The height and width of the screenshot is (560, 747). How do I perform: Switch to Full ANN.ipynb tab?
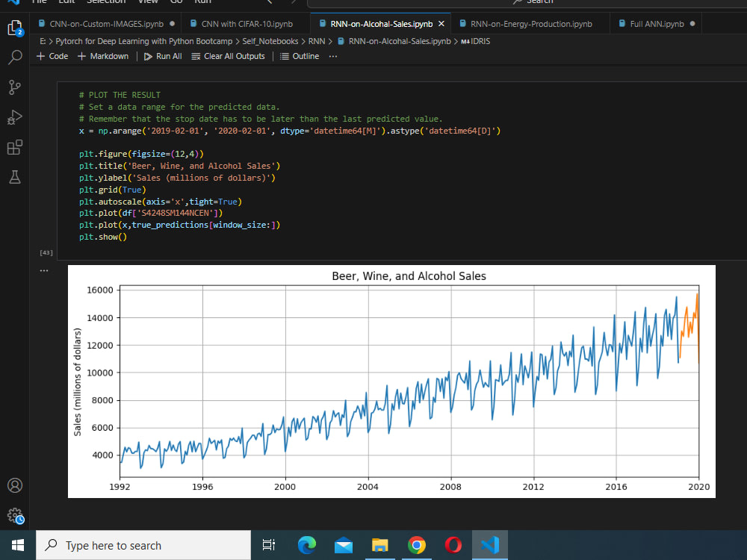point(657,24)
